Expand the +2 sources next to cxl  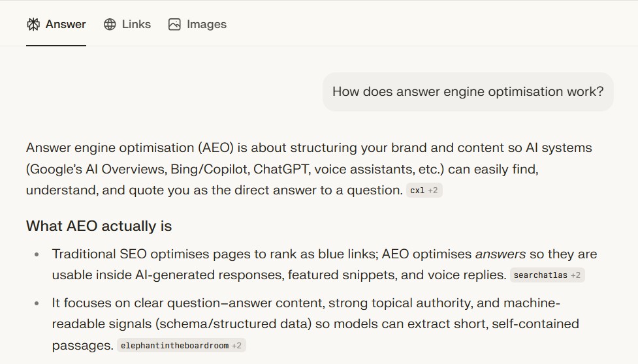click(434, 190)
